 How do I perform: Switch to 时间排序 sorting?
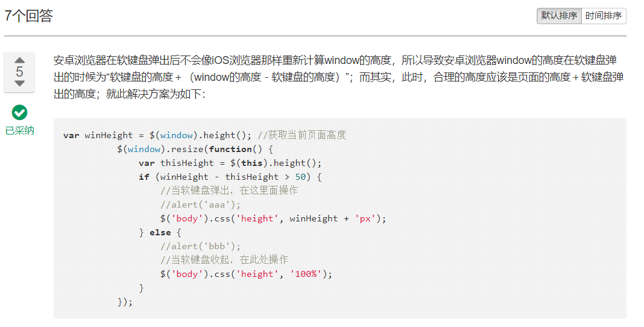(604, 16)
